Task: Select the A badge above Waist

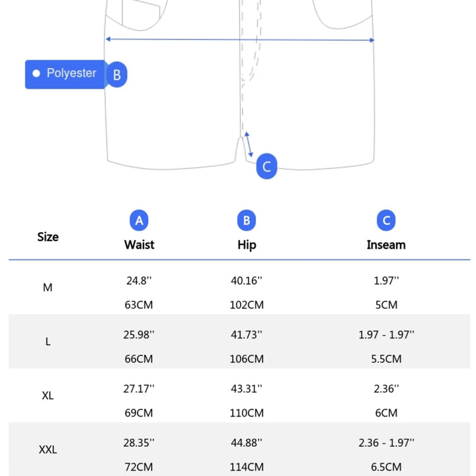Action: coord(139,221)
